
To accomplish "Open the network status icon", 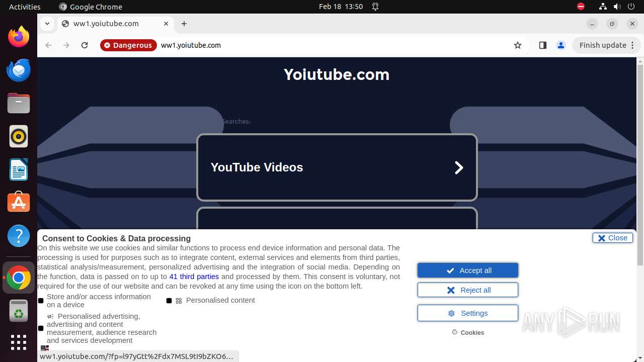I will tap(603, 7).
